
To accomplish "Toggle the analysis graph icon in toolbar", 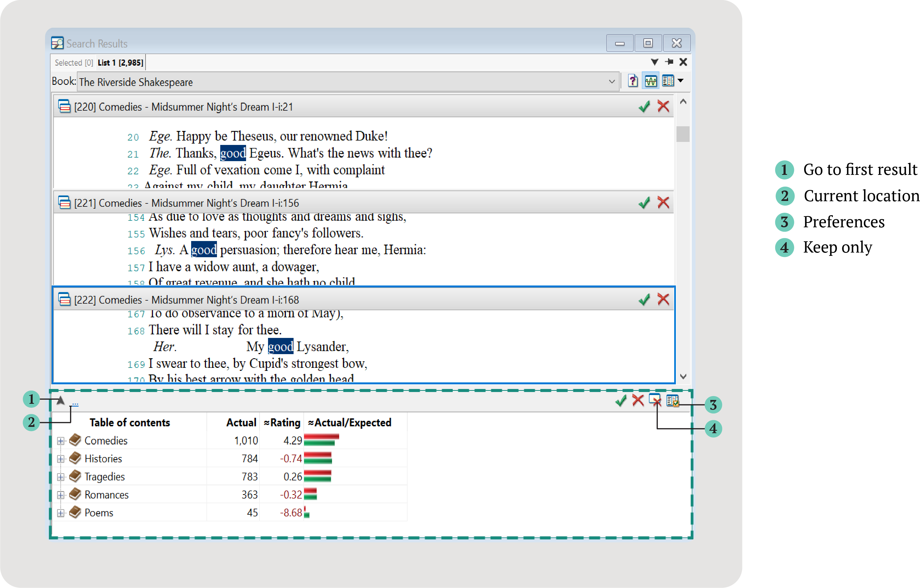I will [651, 81].
